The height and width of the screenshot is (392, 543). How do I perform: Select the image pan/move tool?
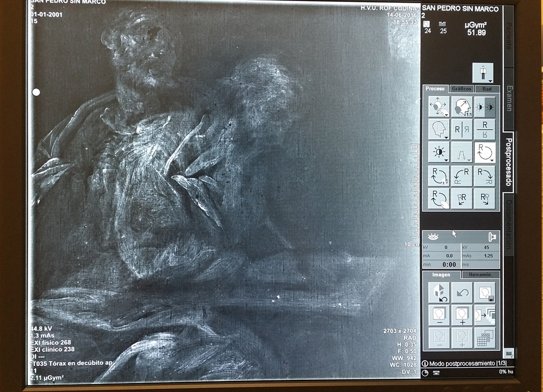pos(438,106)
